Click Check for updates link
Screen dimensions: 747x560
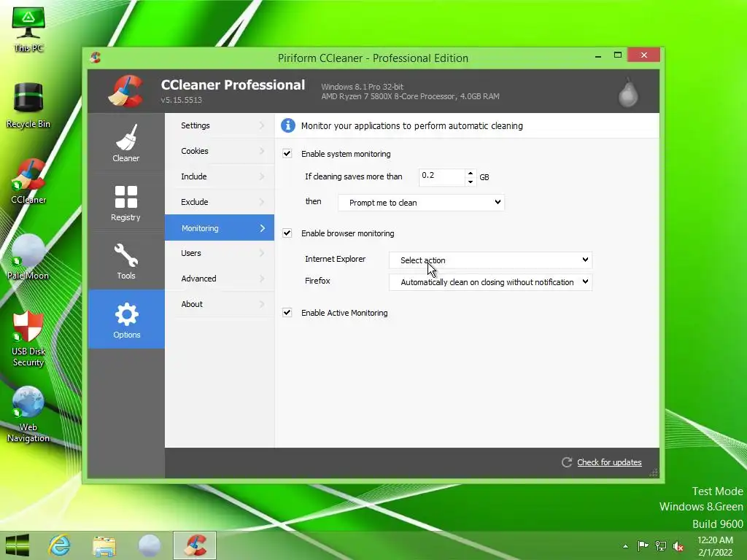609,462
